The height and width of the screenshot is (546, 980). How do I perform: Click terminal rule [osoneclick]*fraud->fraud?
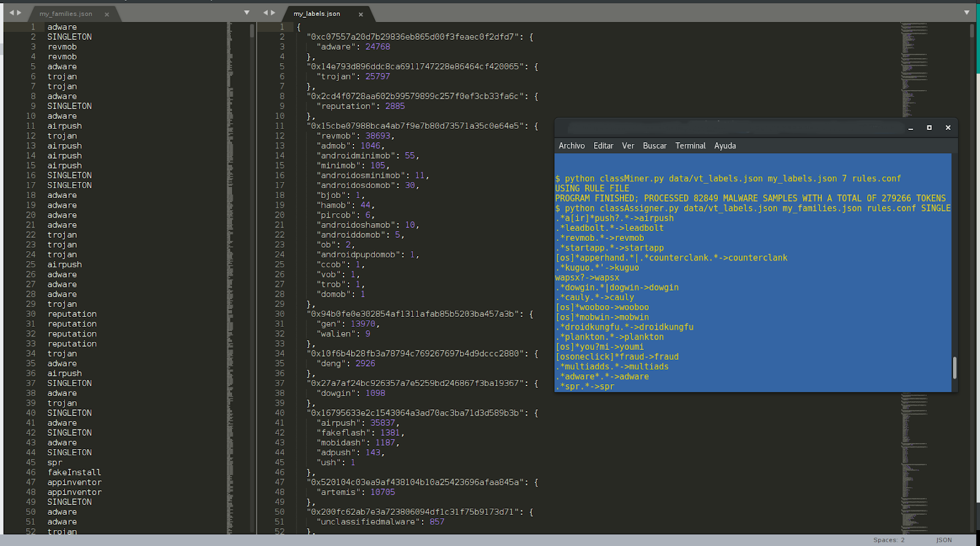point(617,357)
